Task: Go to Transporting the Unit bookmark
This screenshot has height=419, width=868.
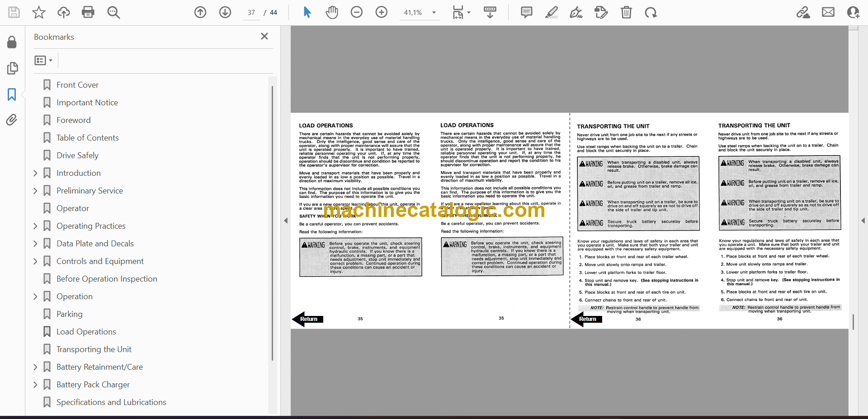Action: [x=94, y=349]
